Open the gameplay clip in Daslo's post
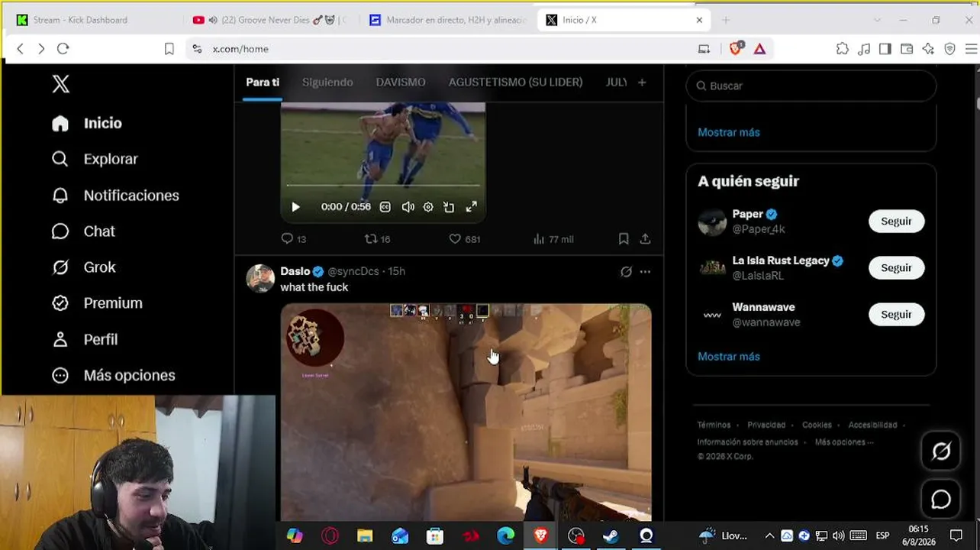980x550 pixels. (466, 412)
